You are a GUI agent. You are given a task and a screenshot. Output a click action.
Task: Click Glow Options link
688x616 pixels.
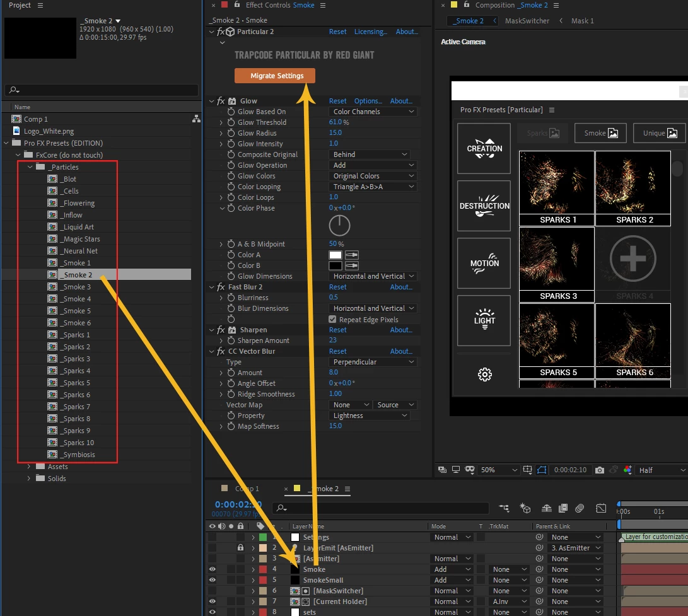pos(368,101)
